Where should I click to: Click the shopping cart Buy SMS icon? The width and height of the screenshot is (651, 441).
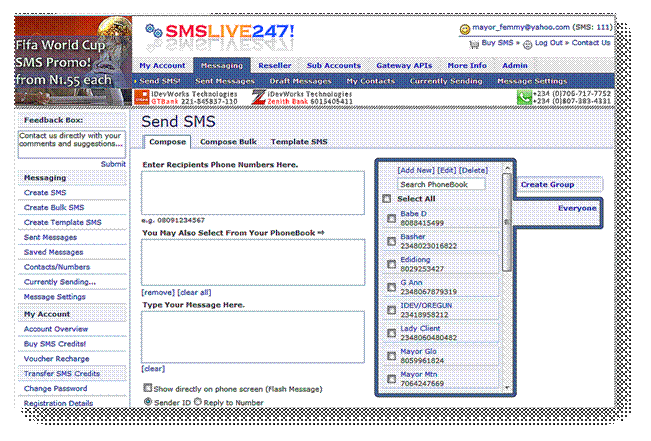coord(474,44)
